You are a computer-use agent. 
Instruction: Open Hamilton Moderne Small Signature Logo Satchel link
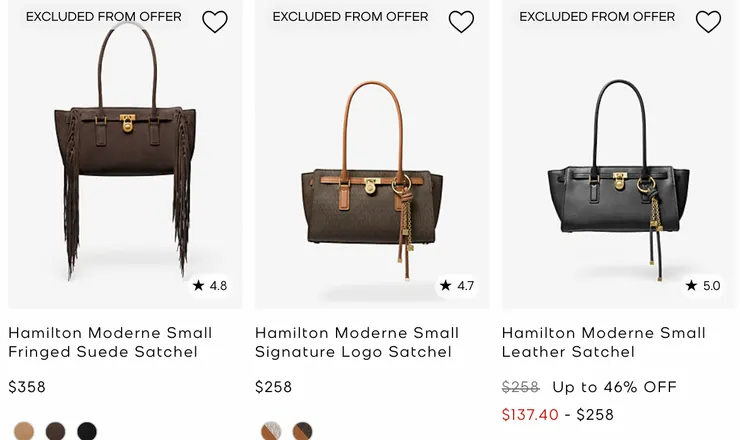point(357,342)
